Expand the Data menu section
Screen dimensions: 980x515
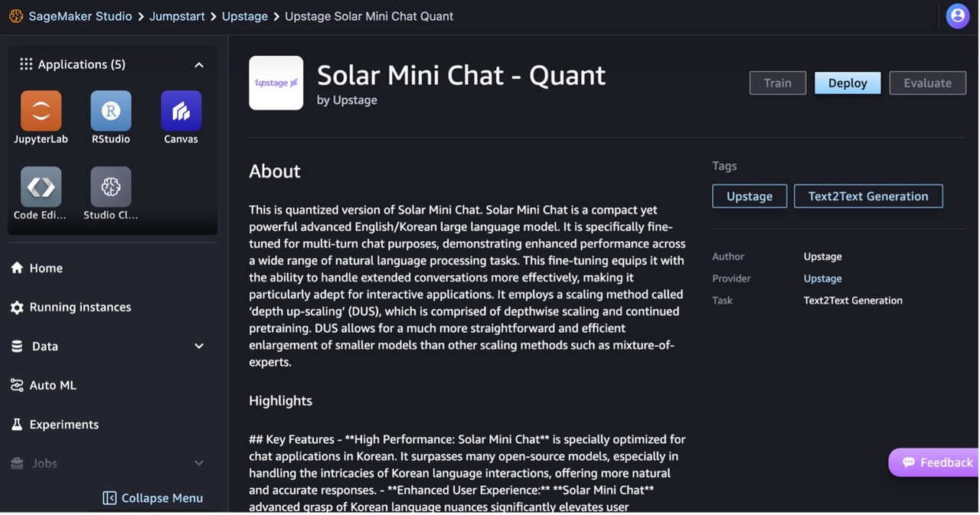[x=199, y=346]
